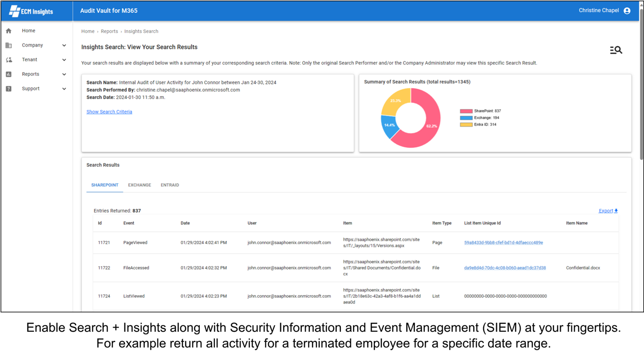Click the Support question-mark icon
644x362 pixels.
coord(8,89)
